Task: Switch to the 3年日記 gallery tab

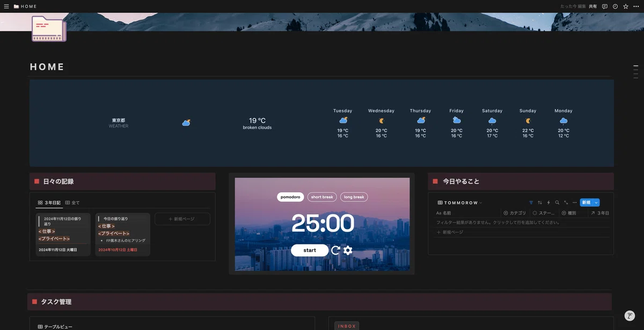Action: pos(48,203)
